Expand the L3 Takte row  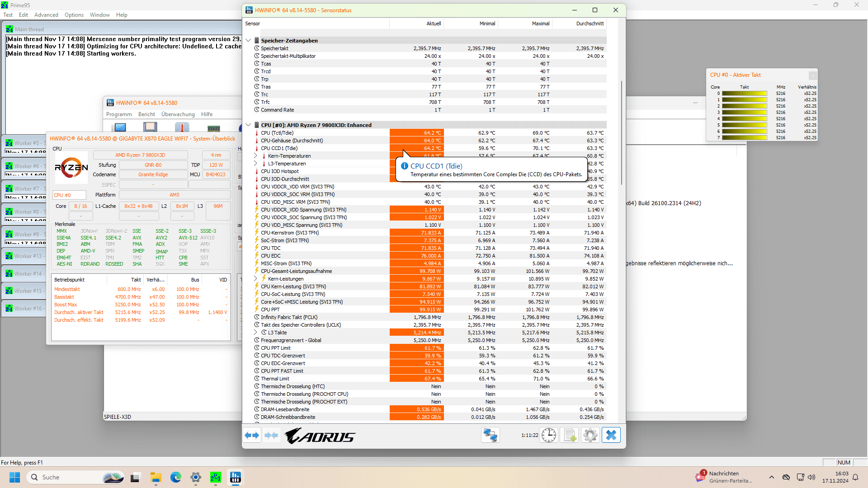click(x=255, y=333)
